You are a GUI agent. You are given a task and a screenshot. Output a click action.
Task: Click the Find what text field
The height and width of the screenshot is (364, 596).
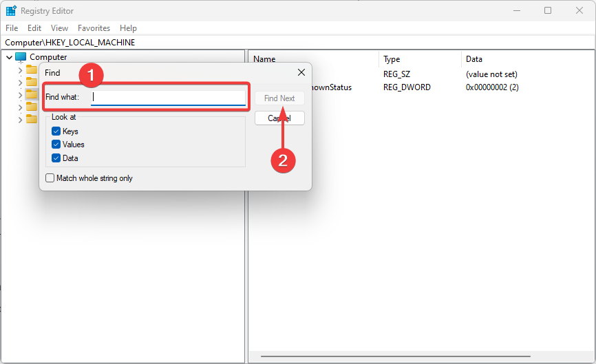(168, 97)
